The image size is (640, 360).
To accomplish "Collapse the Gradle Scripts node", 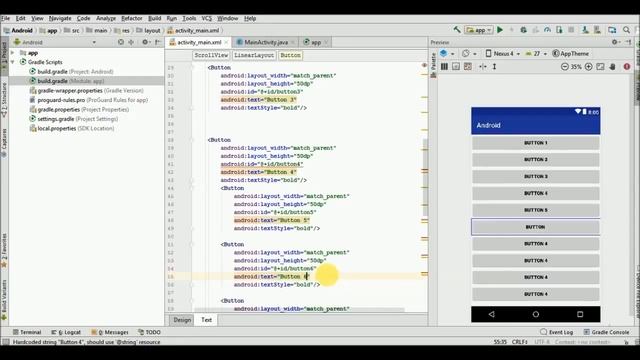I will point(13,62).
